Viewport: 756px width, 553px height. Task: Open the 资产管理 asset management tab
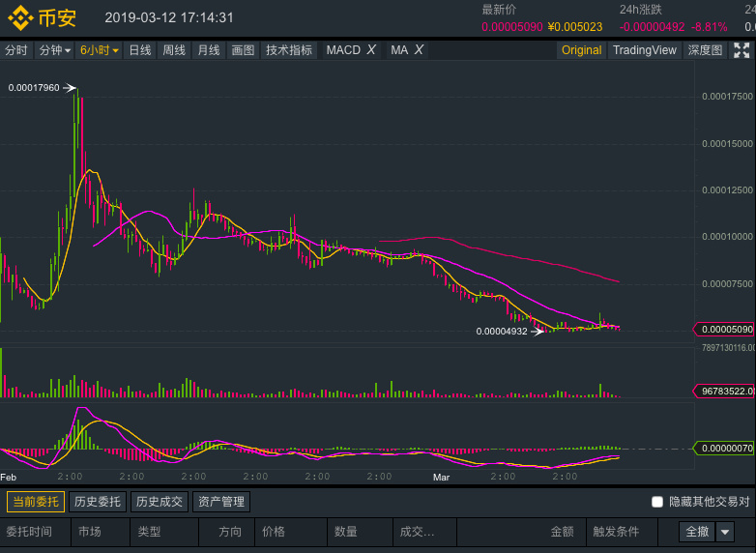click(220, 502)
